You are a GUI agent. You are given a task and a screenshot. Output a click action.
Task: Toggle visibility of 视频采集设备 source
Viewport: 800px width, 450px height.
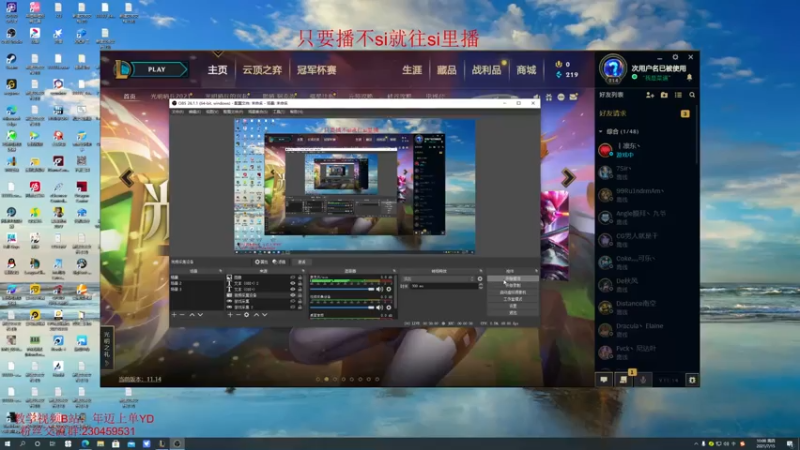[x=293, y=295]
